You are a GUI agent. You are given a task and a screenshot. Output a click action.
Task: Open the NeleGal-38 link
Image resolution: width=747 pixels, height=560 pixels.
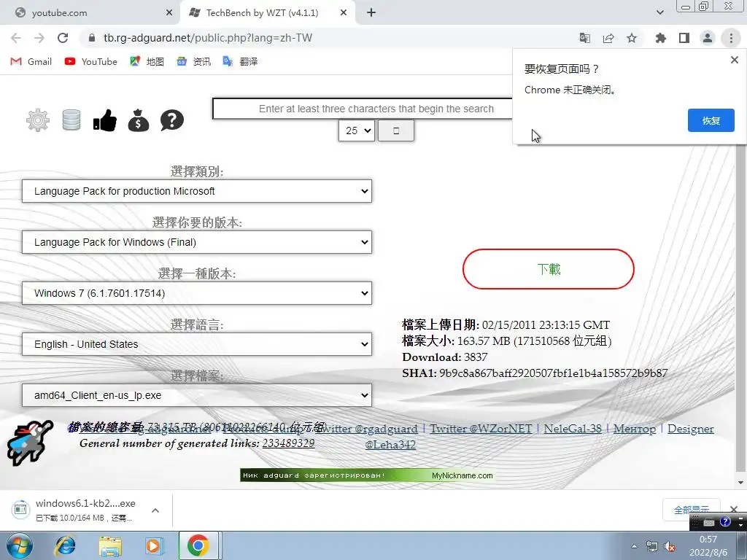[572, 429]
